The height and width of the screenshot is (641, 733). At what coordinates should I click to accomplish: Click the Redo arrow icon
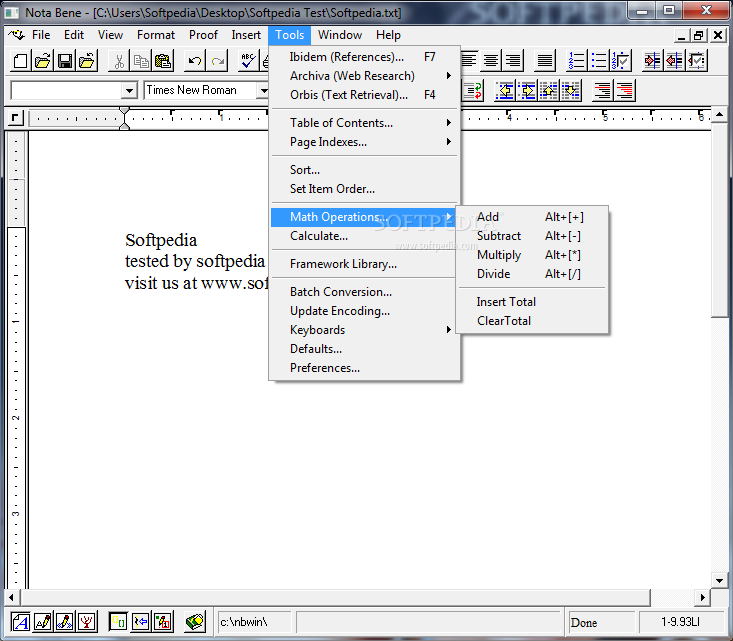point(217,61)
